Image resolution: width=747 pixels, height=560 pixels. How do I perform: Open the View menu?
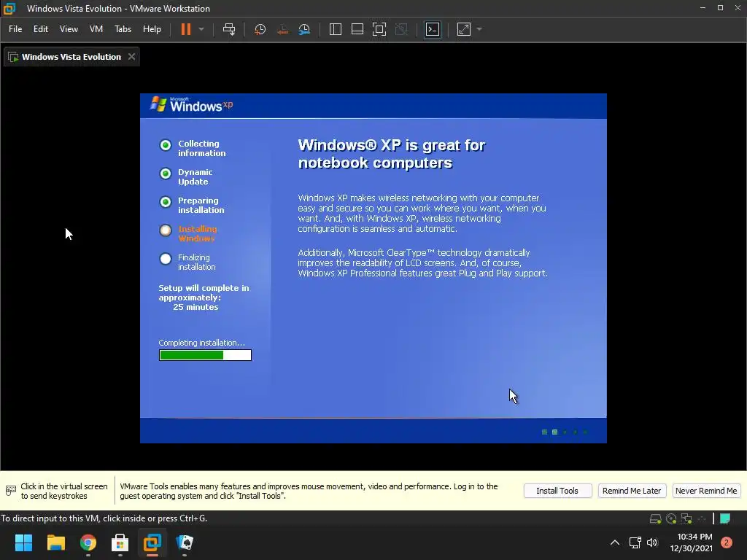coord(69,29)
